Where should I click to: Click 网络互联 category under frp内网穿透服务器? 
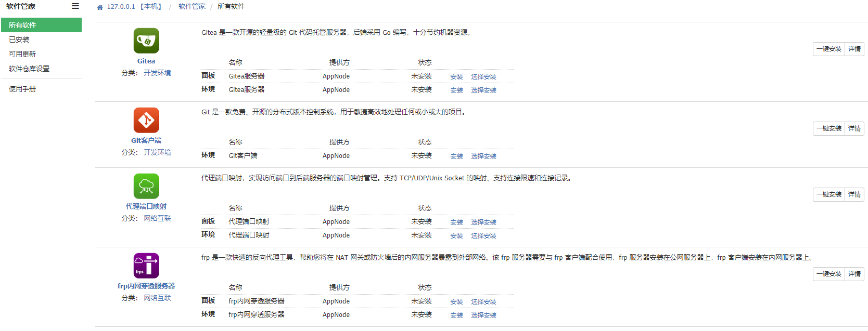pos(157,298)
